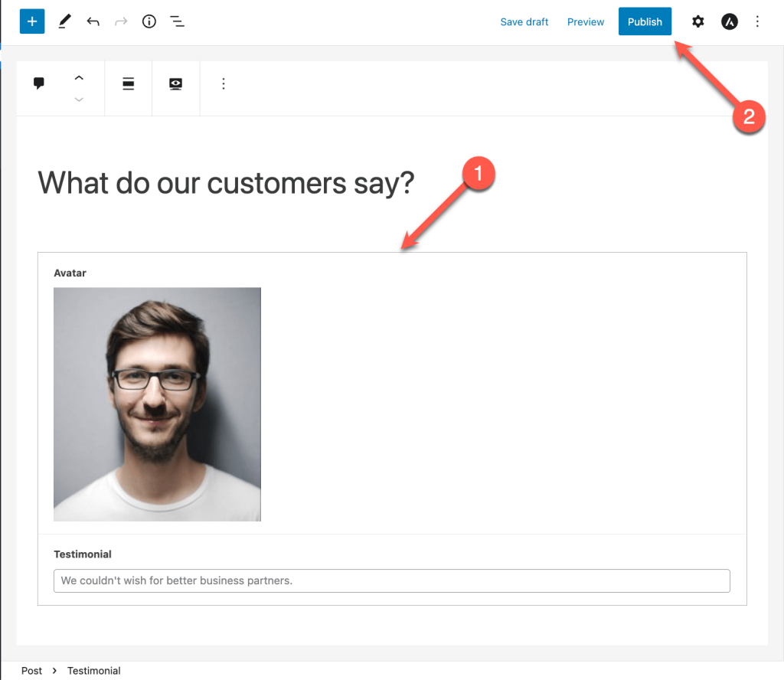The image size is (784, 680).
Task: Undo the last change
Action: 93,21
